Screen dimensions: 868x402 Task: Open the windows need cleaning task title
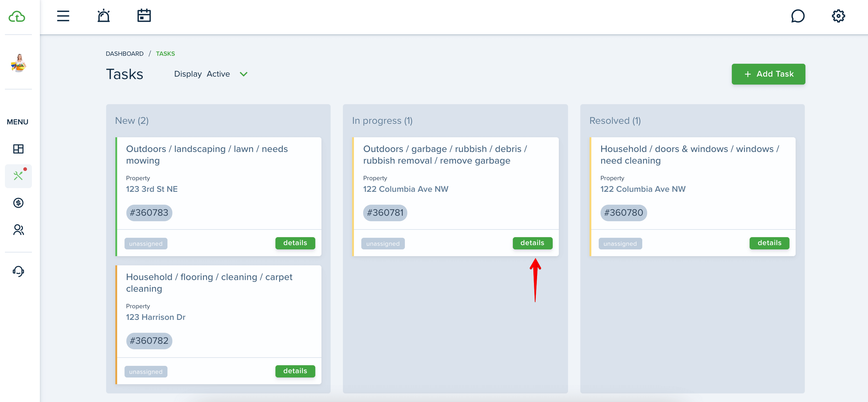[x=689, y=154]
